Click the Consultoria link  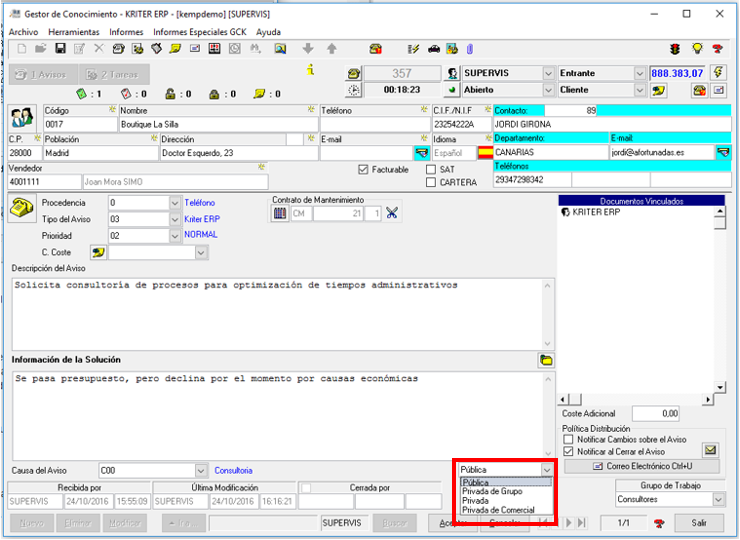click(x=233, y=471)
